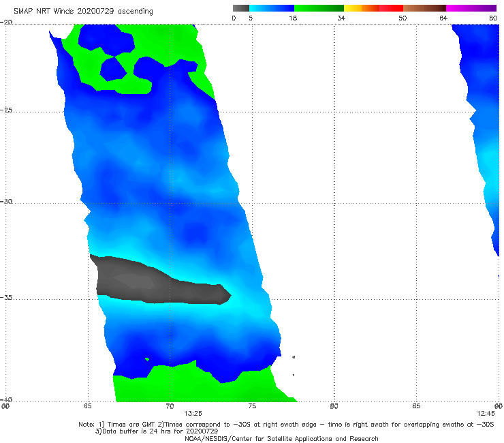
Task: Select the note 'Data buffer is 24 hrs'
Action: tap(157, 431)
